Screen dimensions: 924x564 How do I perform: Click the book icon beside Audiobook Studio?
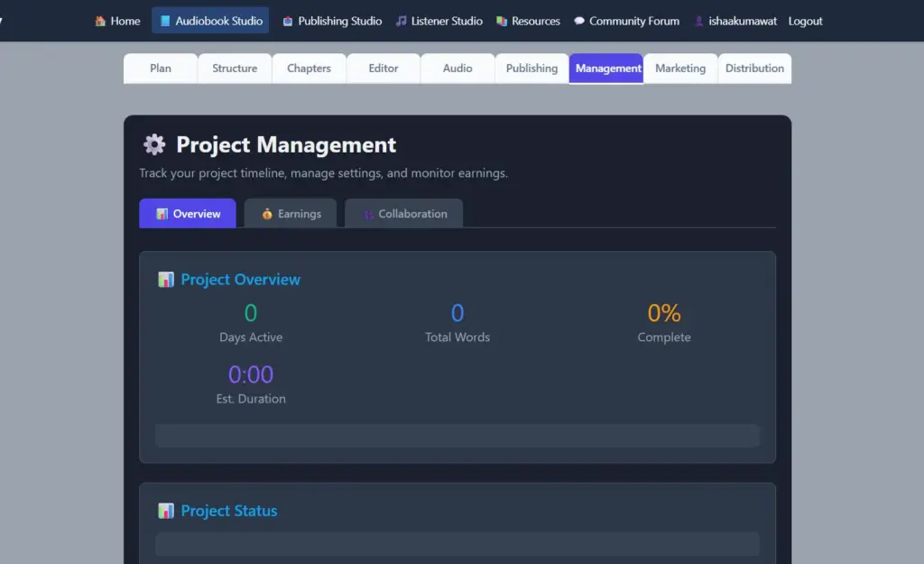167,20
